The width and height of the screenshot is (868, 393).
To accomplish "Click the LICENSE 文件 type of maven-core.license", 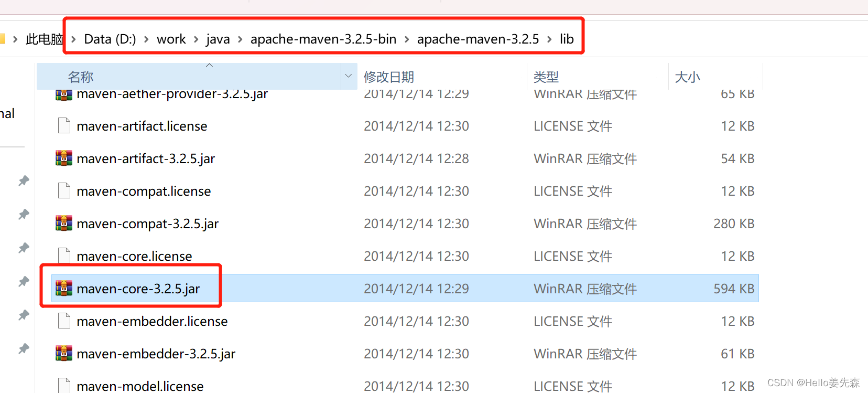I will pyautogui.click(x=573, y=256).
